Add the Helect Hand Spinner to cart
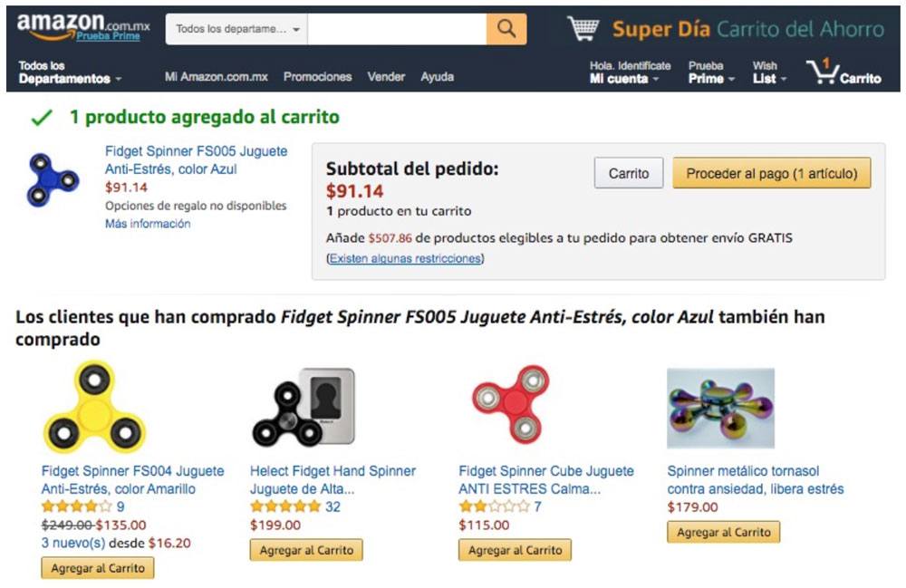This screenshot has width=906, height=588. pos(305,550)
